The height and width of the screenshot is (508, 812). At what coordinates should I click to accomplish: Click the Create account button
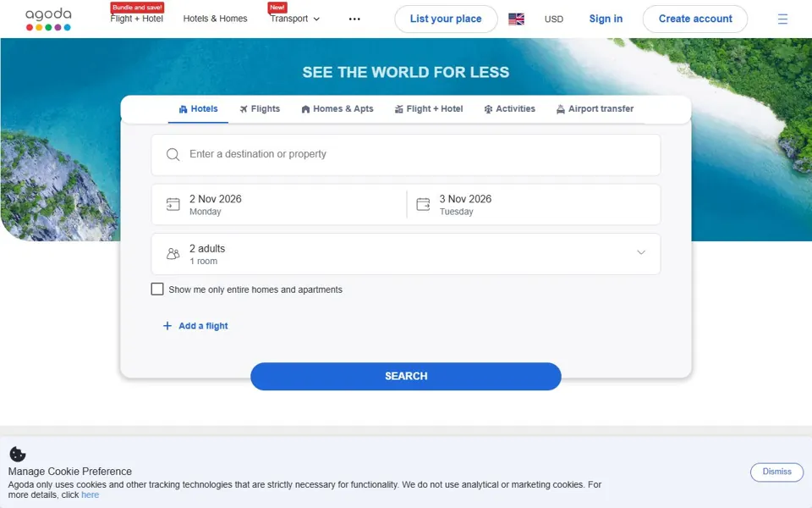click(695, 19)
